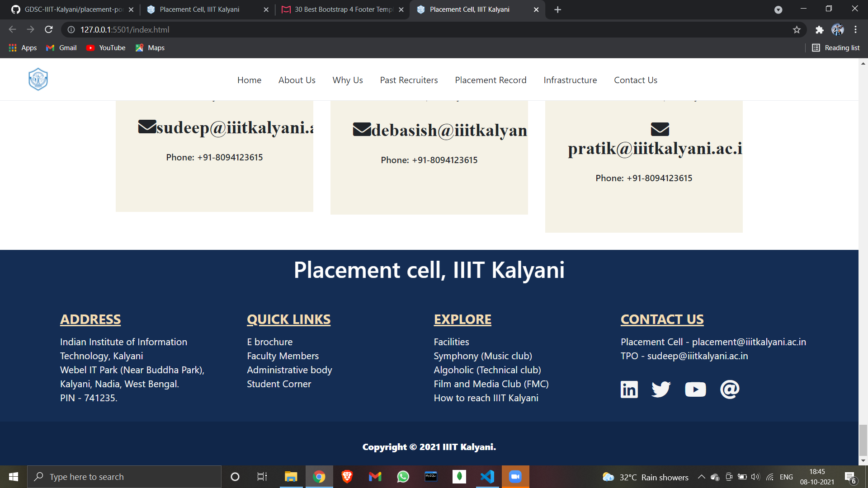Click the envelope icon above pratik's email
The image size is (868, 488).
(660, 129)
